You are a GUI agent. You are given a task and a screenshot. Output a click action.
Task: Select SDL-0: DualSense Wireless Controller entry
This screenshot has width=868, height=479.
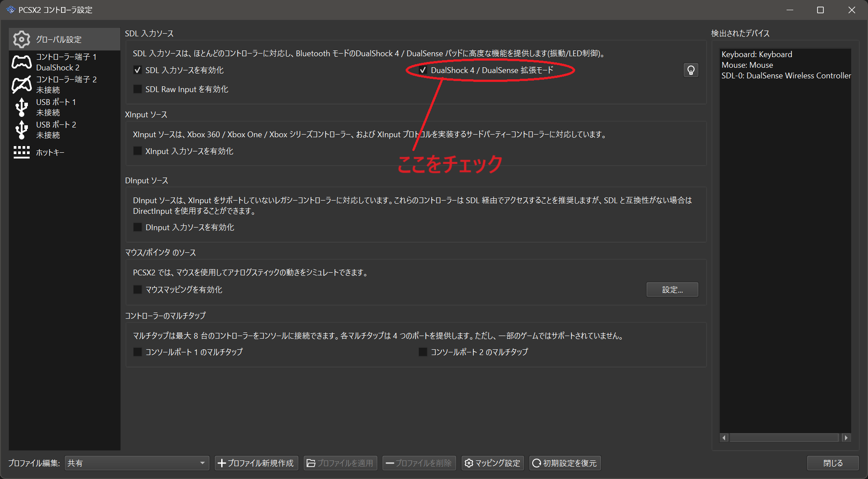click(786, 76)
